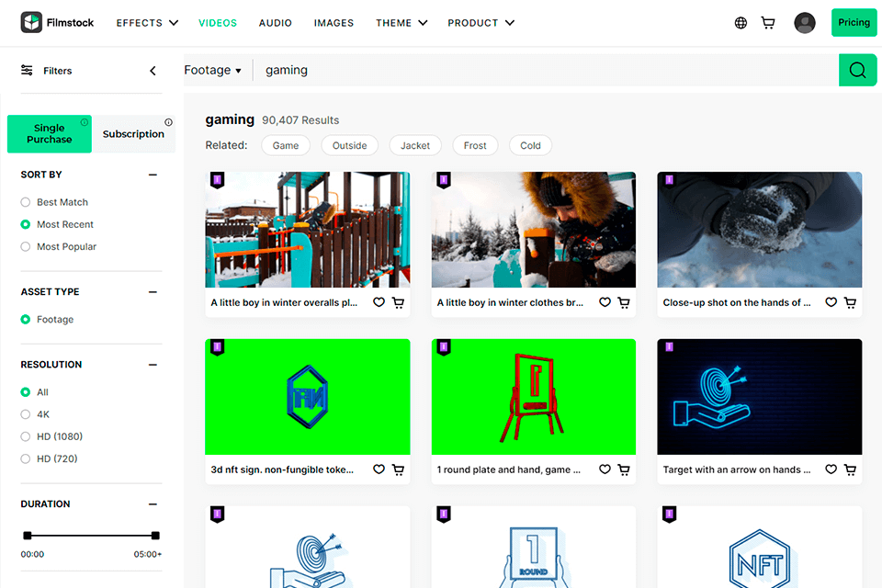Open the red round plate green-screen thumbnail
The image size is (882, 588).
click(x=533, y=397)
